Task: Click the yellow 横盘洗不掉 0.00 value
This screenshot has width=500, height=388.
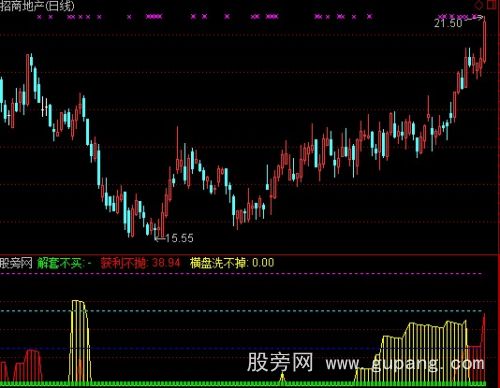Action: click(x=232, y=263)
